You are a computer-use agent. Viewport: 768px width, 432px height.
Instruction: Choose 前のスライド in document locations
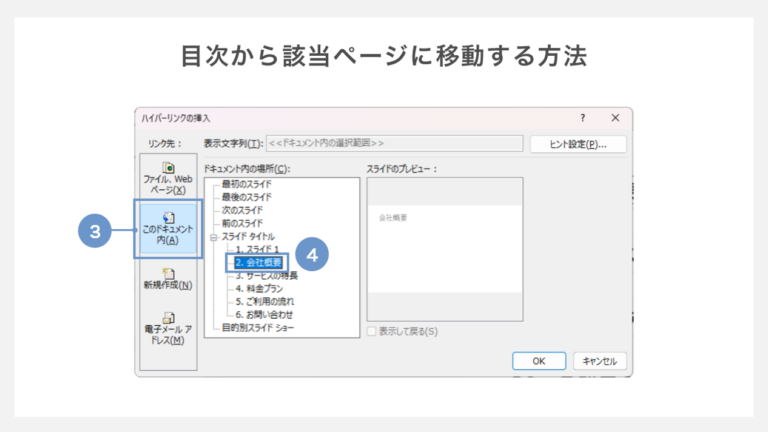(243, 223)
